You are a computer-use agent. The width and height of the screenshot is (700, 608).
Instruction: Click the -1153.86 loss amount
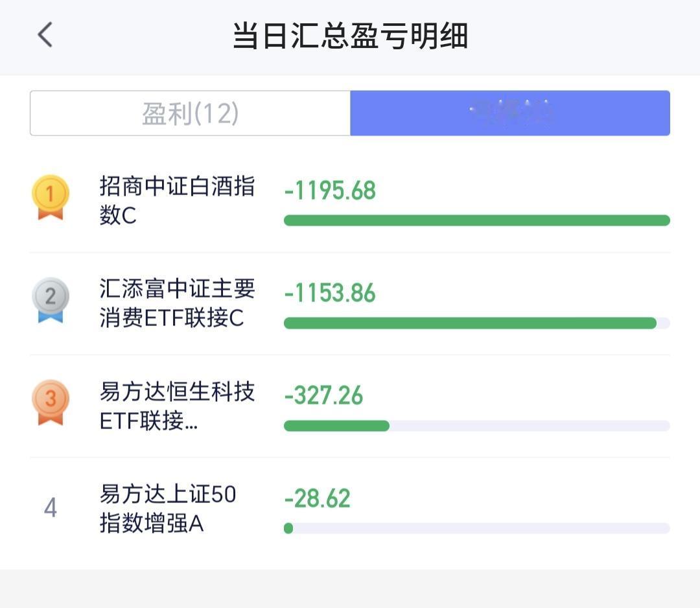330,293
